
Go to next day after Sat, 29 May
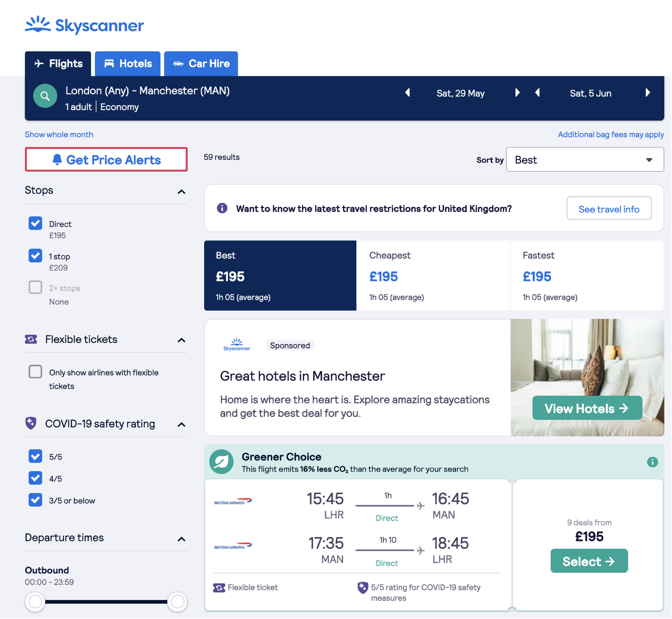(x=517, y=93)
